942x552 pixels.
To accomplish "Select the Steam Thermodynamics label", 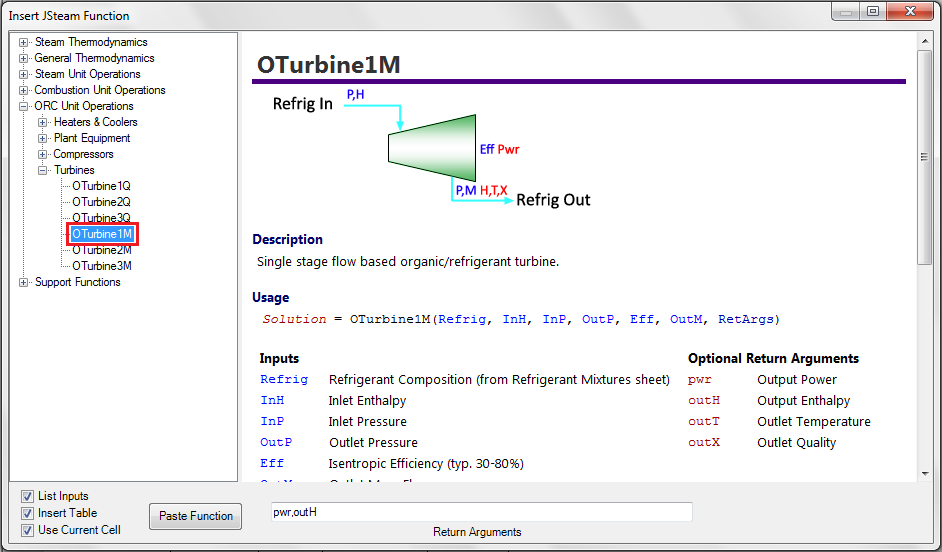I will click(x=91, y=42).
